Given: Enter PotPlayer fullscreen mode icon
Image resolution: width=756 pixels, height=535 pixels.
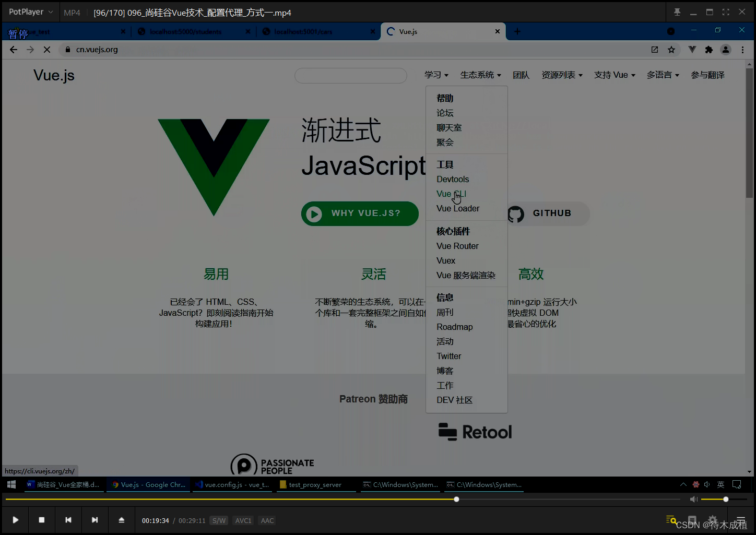Looking at the screenshot, I should [726, 12].
